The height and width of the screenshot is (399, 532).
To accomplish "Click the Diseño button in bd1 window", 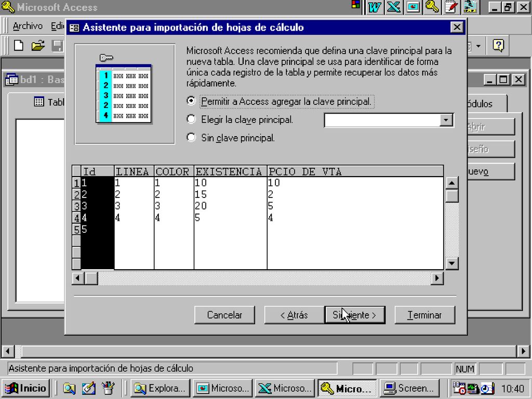I will click(490, 149).
